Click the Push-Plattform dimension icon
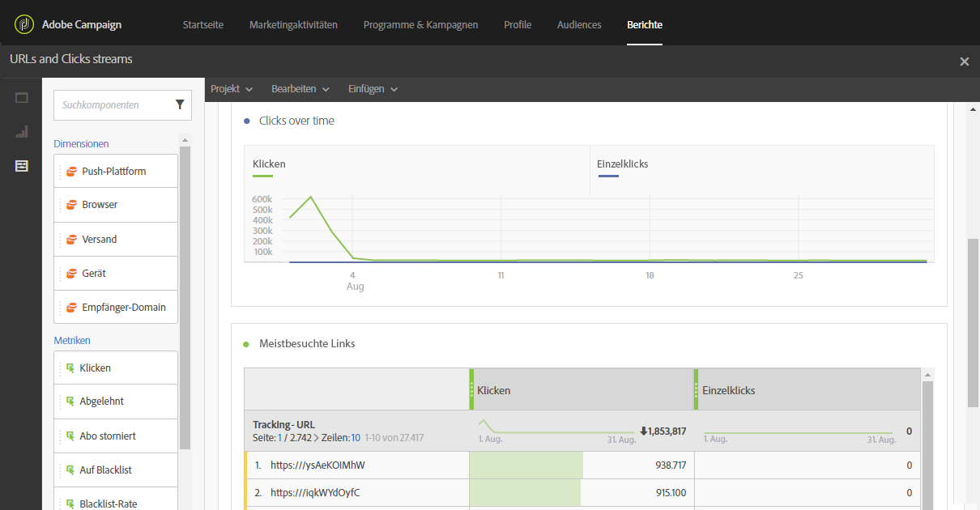This screenshot has height=510, width=980. point(71,172)
